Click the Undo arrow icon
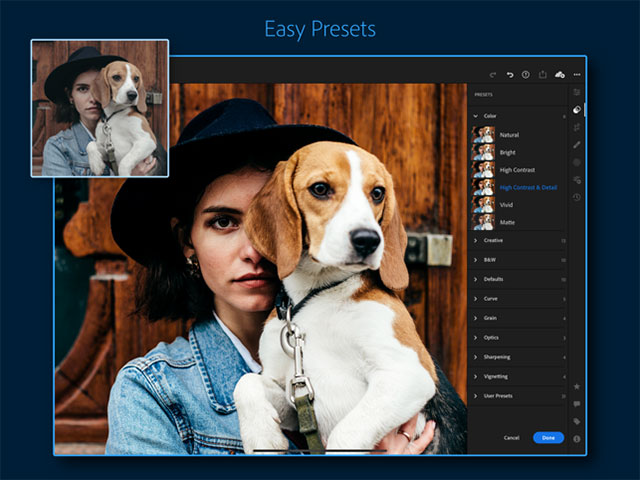The image size is (640, 480). [509, 74]
